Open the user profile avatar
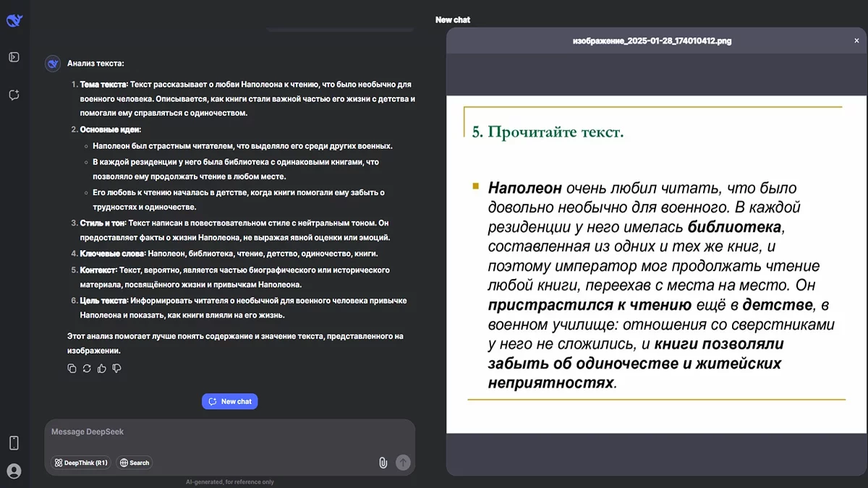The image size is (868, 488). (x=14, y=471)
